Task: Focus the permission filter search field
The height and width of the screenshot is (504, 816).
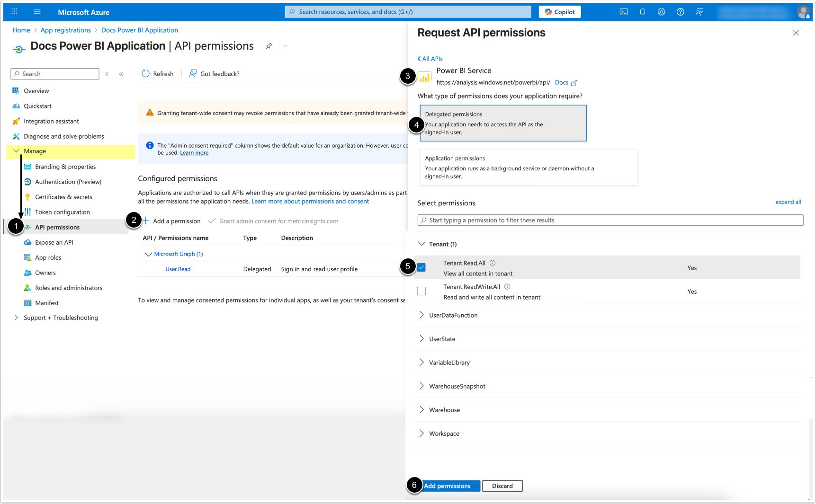Action: click(x=610, y=220)
